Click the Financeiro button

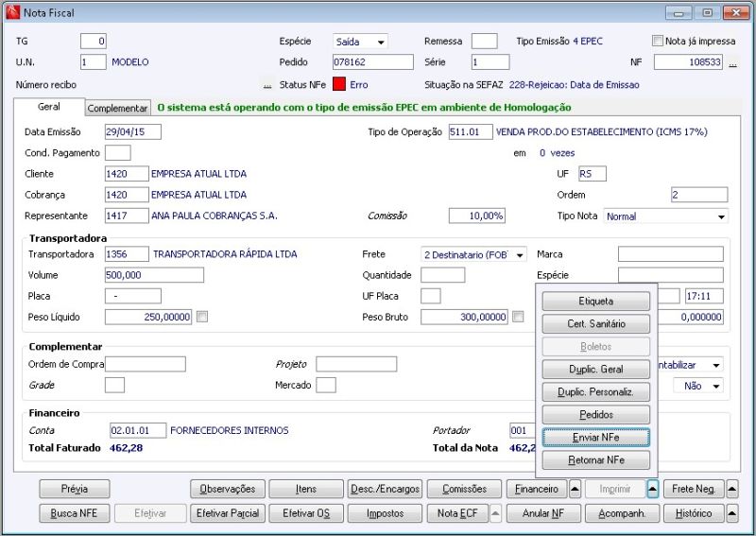click(x=537, y=489)
